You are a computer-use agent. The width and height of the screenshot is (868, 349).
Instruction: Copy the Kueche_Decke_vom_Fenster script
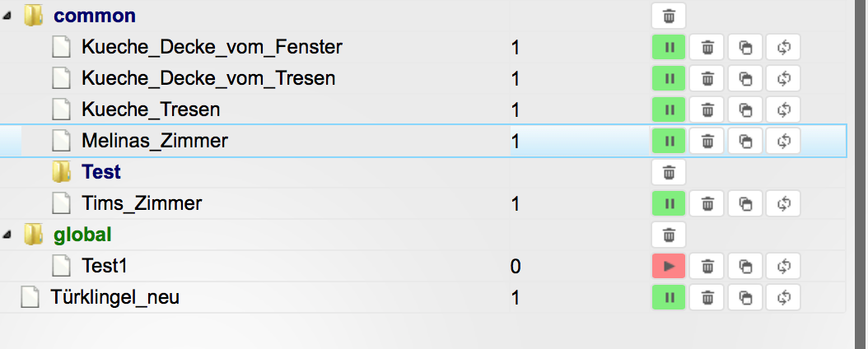pyautogui.click(x=745, y=48)
